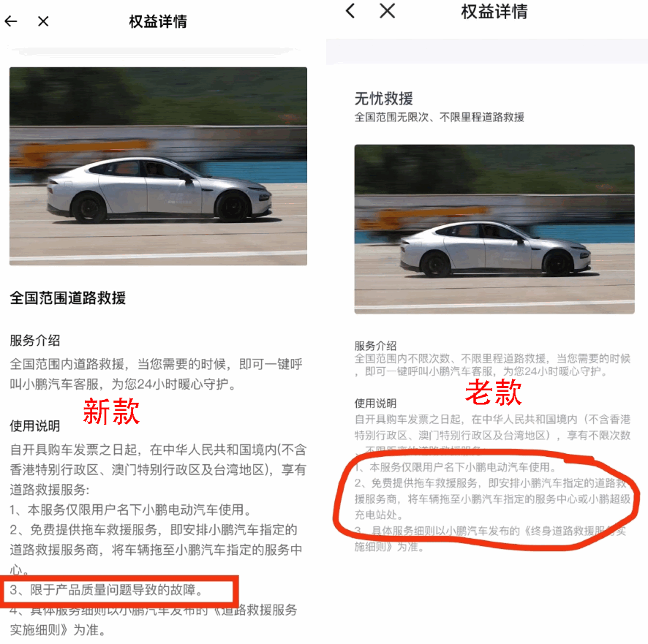Tap the back arrow in left screenshot

[11, 21]
